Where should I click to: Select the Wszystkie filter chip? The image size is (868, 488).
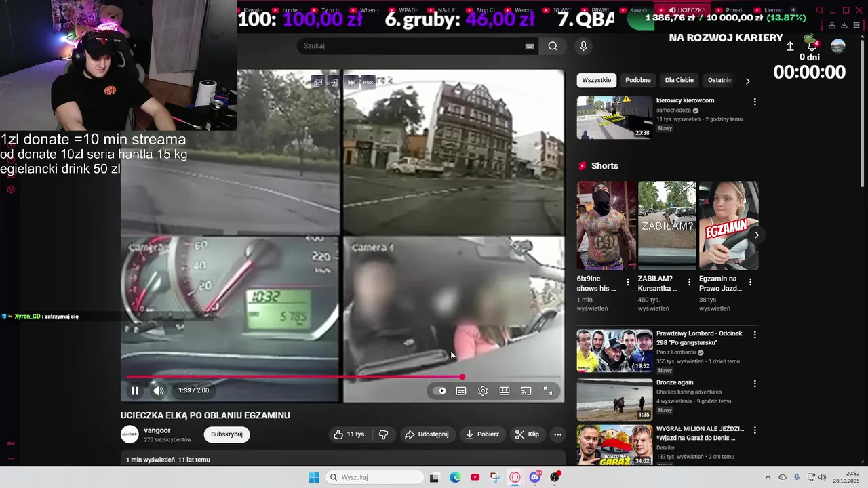tap(597, 80)
